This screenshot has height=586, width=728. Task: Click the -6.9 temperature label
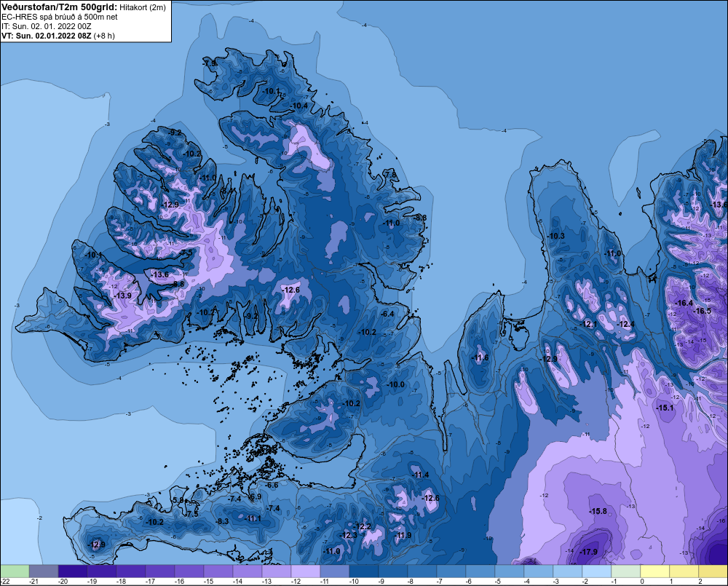[255, 496]
